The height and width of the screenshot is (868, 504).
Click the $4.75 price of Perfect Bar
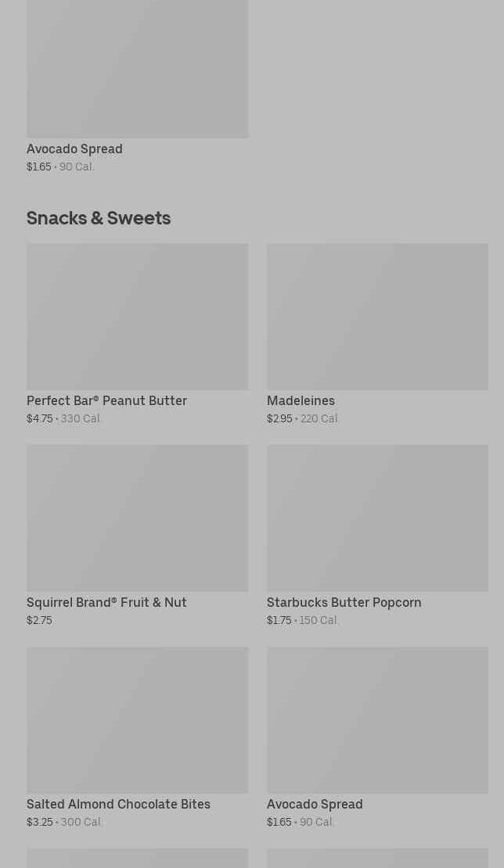click(x=39, y=418)
